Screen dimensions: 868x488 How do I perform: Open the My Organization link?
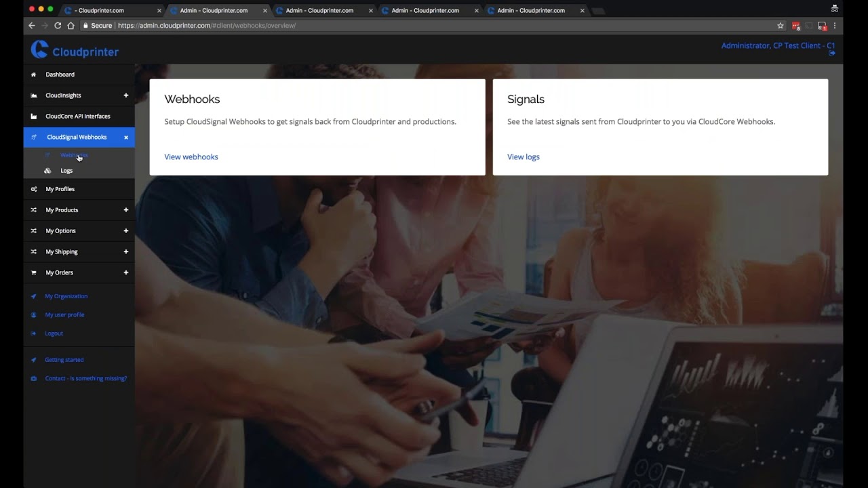[66, 296]
